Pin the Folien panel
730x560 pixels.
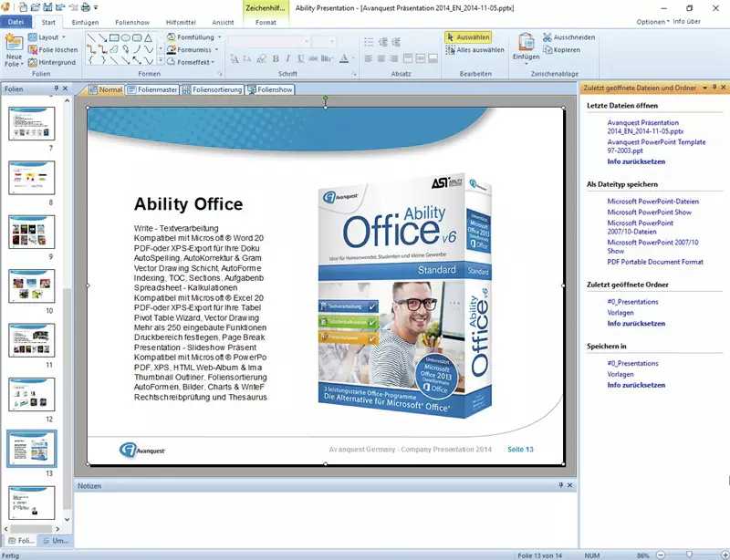[x=56, y=88]
